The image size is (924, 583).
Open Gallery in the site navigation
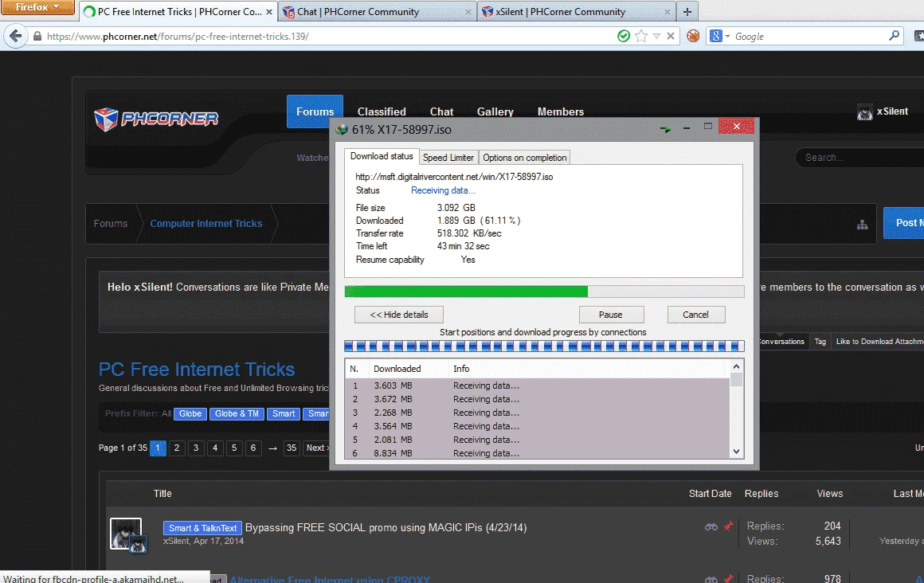click(x=495, y=112)
